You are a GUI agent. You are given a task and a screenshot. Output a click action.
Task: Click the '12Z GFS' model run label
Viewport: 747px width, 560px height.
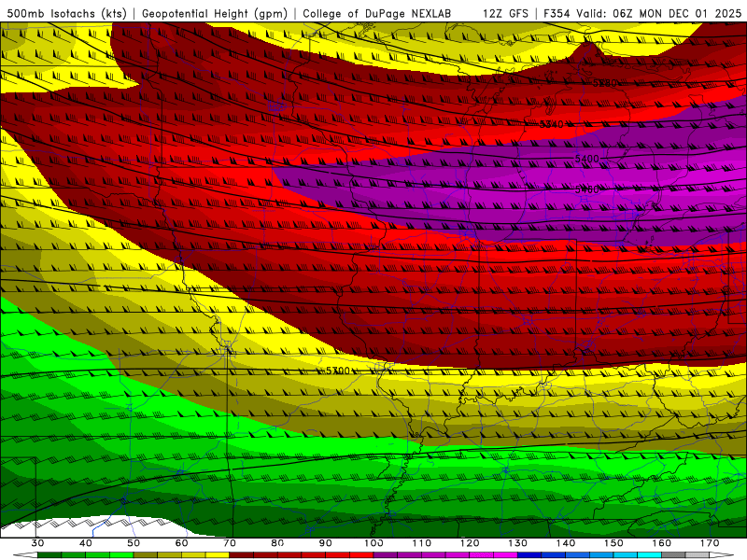tap(505, 13)
